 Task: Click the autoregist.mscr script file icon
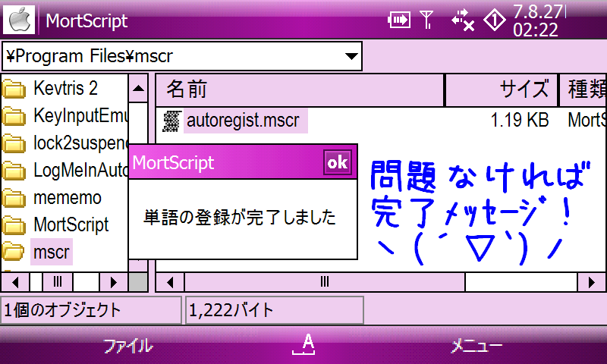(x=171, y=121)
